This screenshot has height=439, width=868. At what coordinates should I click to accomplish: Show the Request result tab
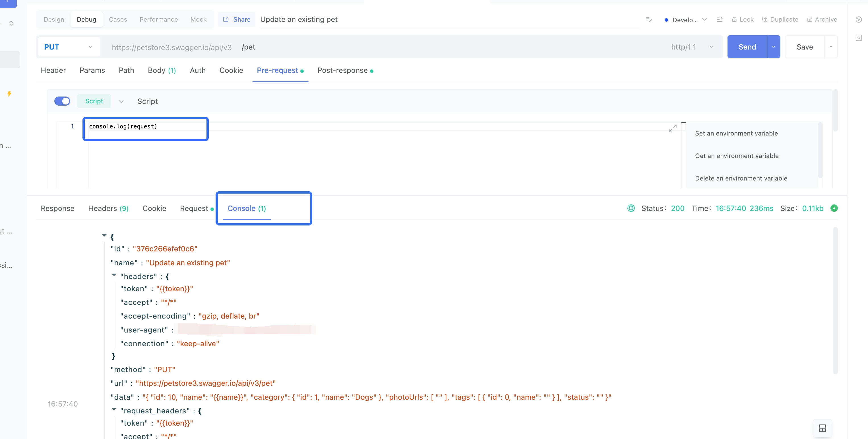pos(197,208)
